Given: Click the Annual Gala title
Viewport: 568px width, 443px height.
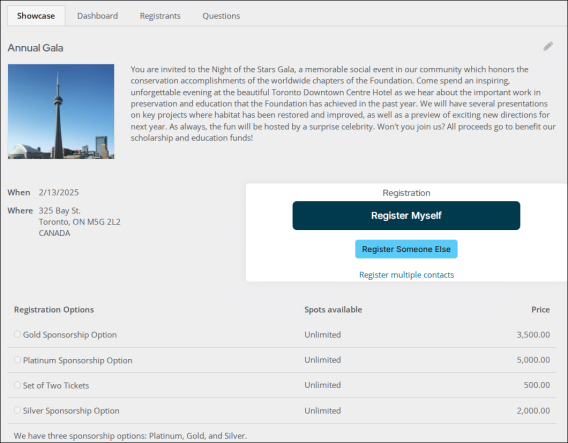Looking at the screenshot, I should [x=36, y=48].
